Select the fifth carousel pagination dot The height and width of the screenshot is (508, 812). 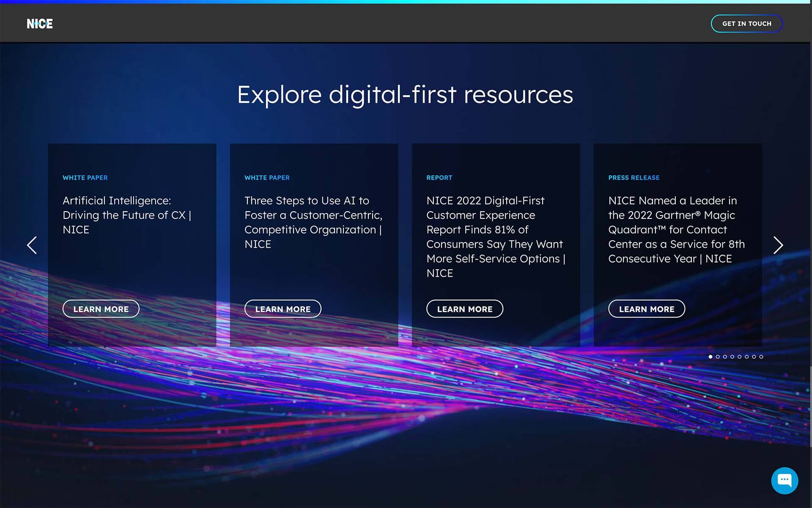pos(739,357)
